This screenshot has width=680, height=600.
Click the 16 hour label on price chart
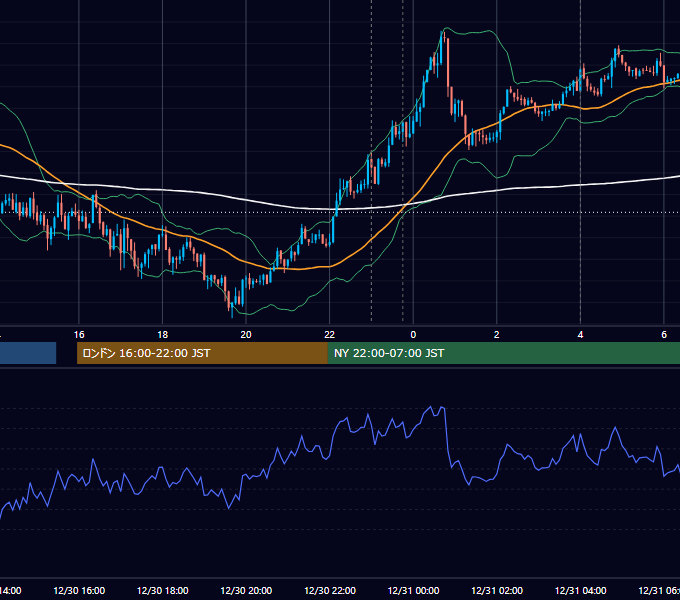[x=79, y=335]
